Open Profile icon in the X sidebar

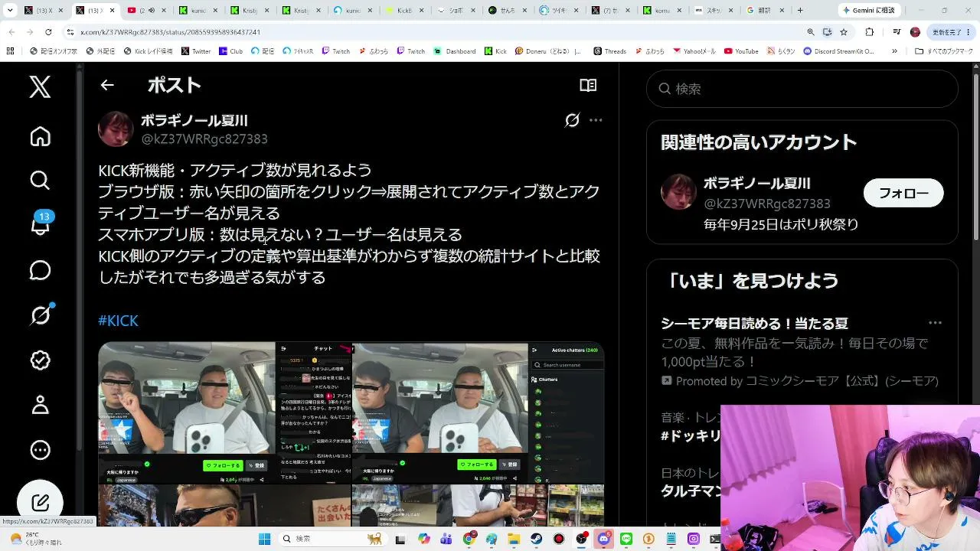point(40,405)
